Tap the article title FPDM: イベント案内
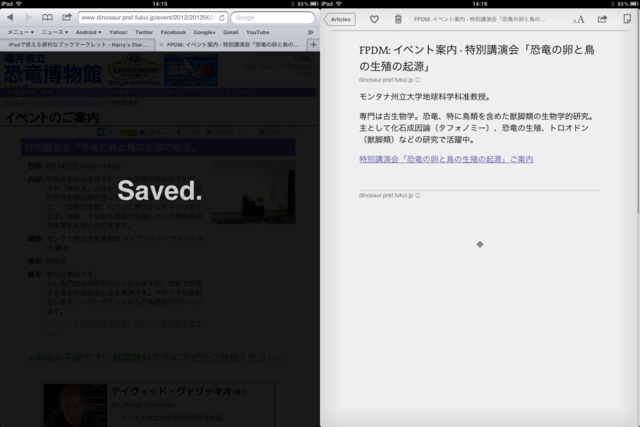The image size is (640, 427). coord(477,58)
